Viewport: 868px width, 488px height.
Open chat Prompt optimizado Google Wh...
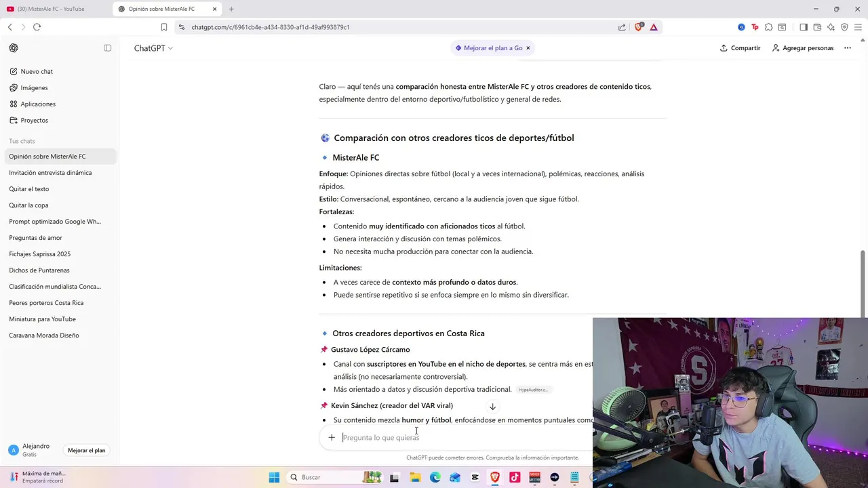[55, 222]
